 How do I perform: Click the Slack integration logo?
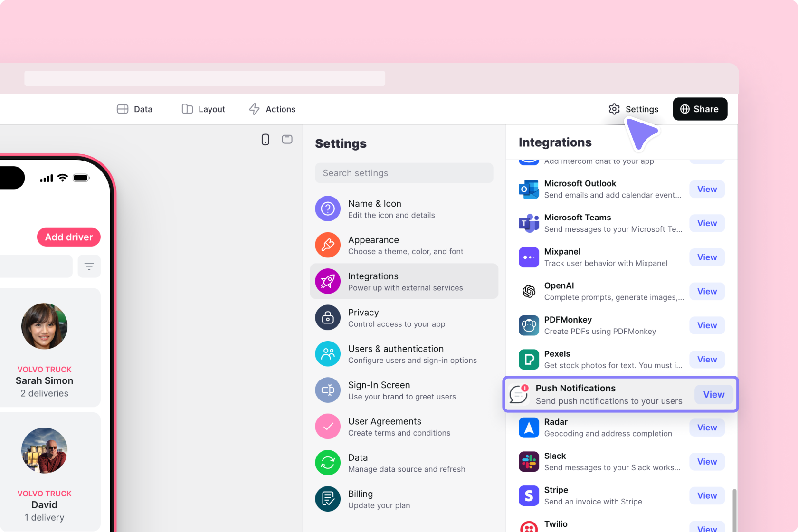pos(529,461)
